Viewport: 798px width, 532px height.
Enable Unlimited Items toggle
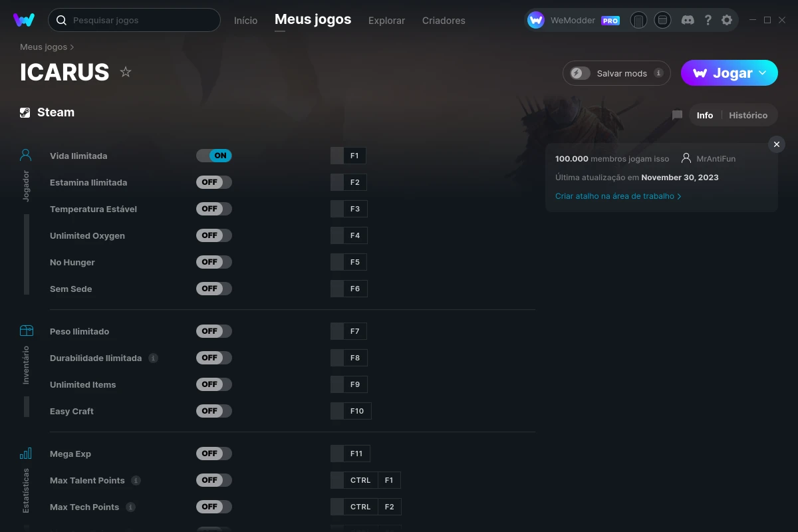[214, 384]
